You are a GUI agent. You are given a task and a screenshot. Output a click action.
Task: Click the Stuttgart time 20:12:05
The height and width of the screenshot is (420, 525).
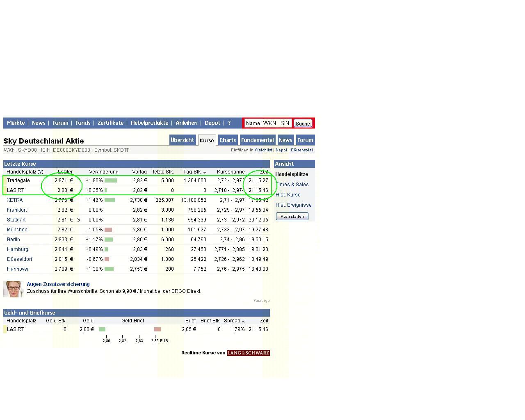258,220
